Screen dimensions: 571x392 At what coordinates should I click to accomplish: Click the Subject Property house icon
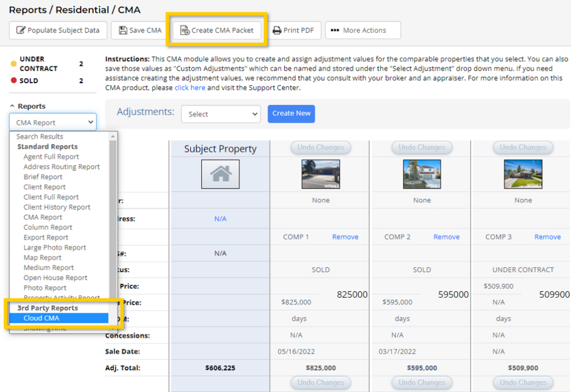pyautogui.click(x=220, y=174)
